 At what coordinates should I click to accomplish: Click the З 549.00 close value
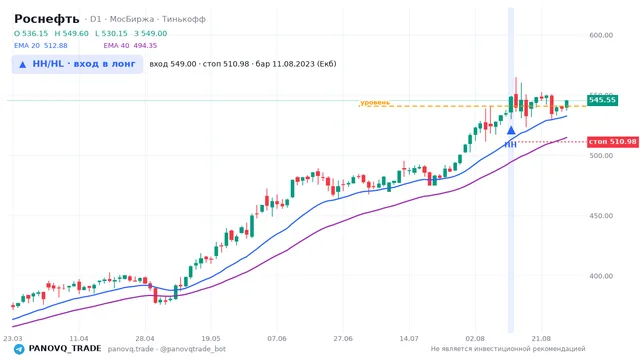(x=151, y=33)
